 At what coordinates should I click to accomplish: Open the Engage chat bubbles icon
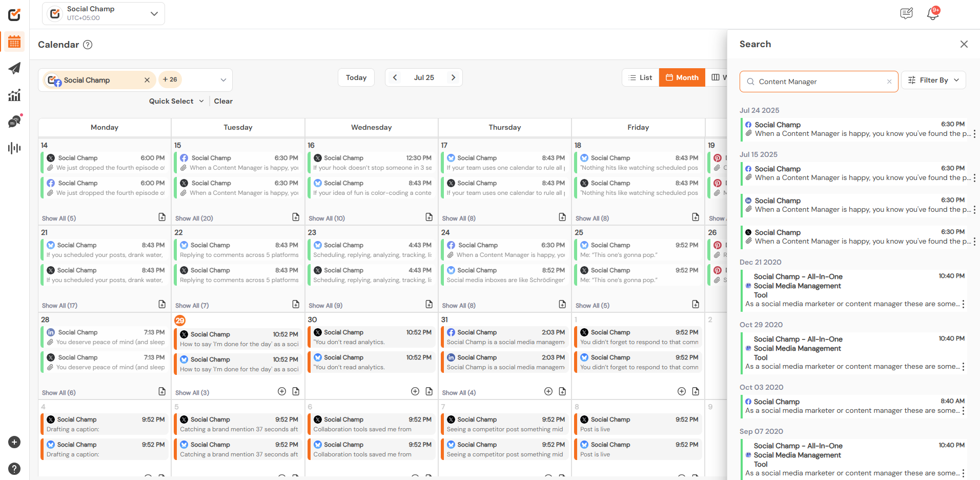[x=14, y=122]
